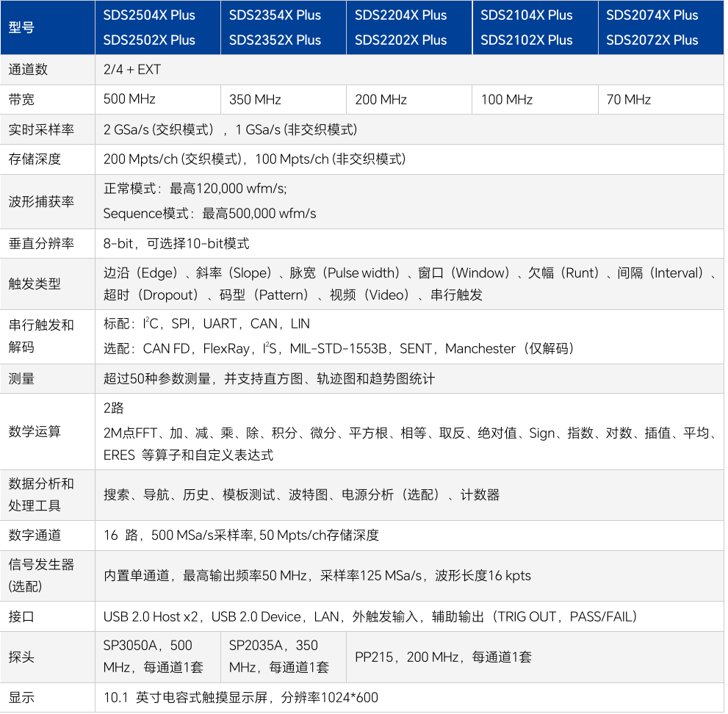Click the 选配 CAN FD, FlexRay line
Image resolution: width=728 pixels, height=714 pixels.
[x=339, y=349]
